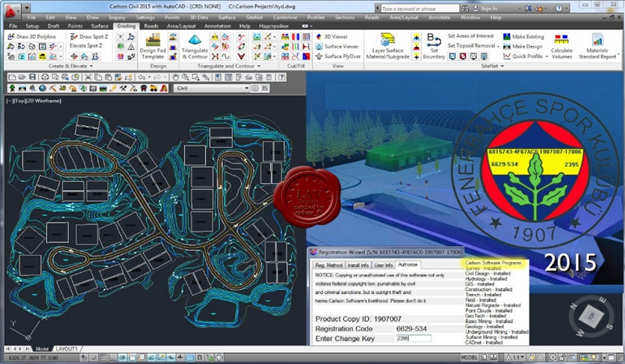Click the globe icon in Carlson toolbar
Image resolution: width=625 pixels, height=364 pixels.
(x=42, y=88)
